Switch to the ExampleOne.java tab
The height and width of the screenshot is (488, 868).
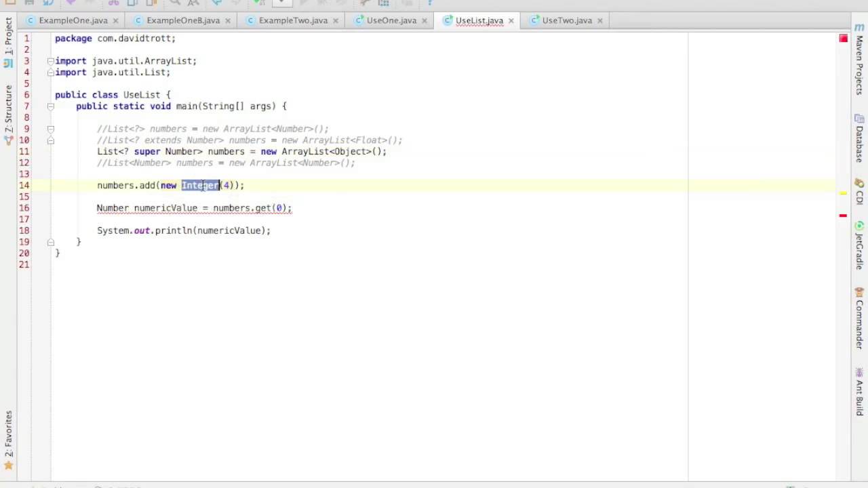[73, 20]
